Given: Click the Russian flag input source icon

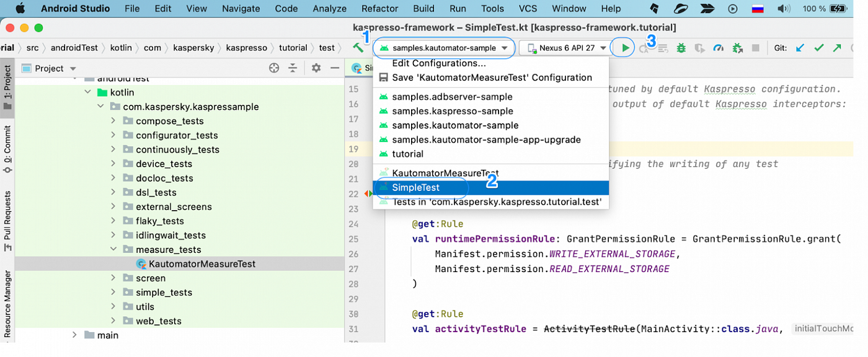Looking at the screenshot, I should coord(758,9).
